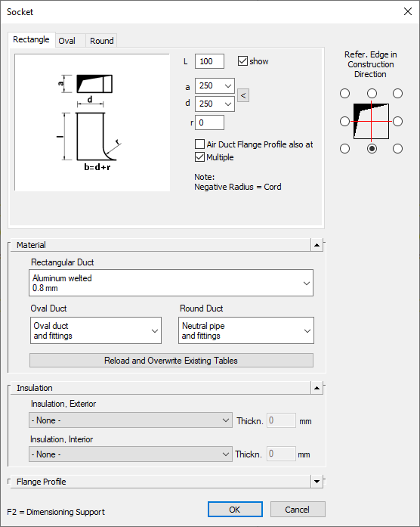Switch to the Oval tab
The image size is (420, 527).
click(x=70, y=41)
